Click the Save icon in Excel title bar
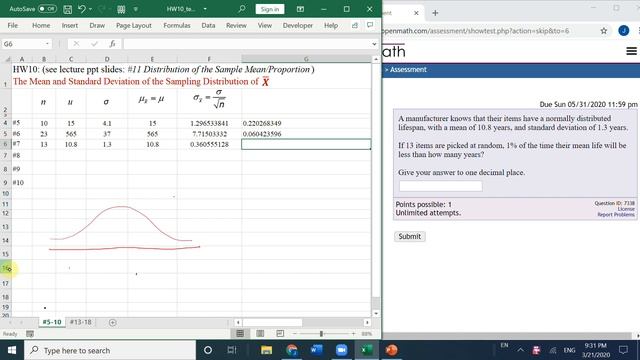The image size is (640, 360). pos(68,9)
